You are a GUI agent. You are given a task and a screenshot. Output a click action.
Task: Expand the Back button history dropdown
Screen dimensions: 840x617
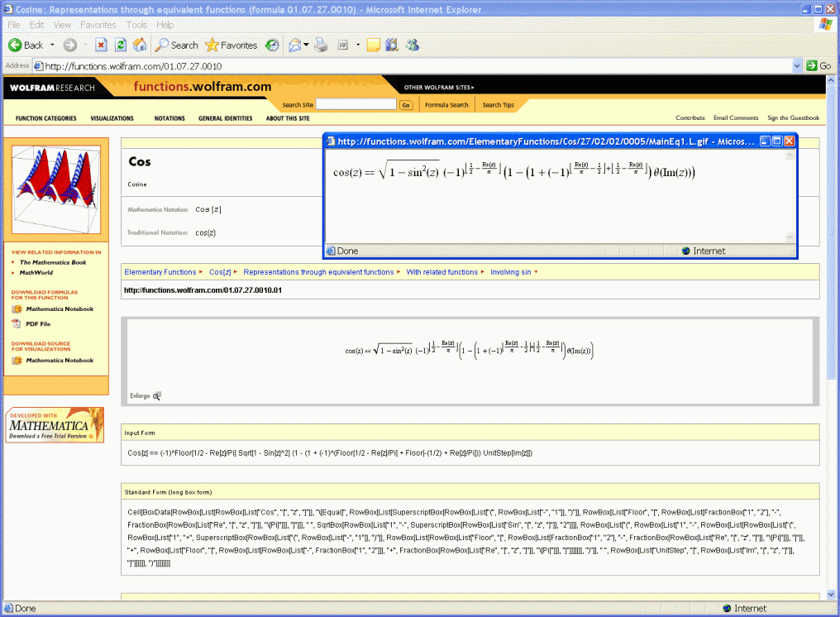pyautogui.click(x=52, y=45)
